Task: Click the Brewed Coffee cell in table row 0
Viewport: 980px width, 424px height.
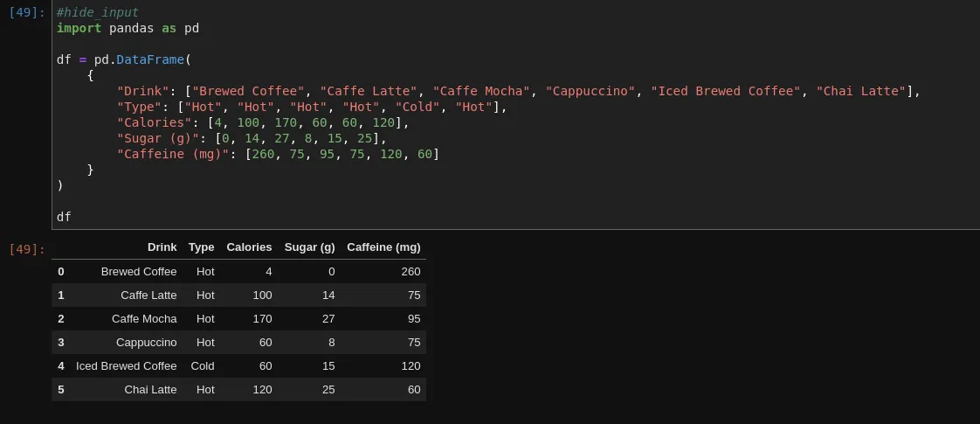Action: click(139, 272)
